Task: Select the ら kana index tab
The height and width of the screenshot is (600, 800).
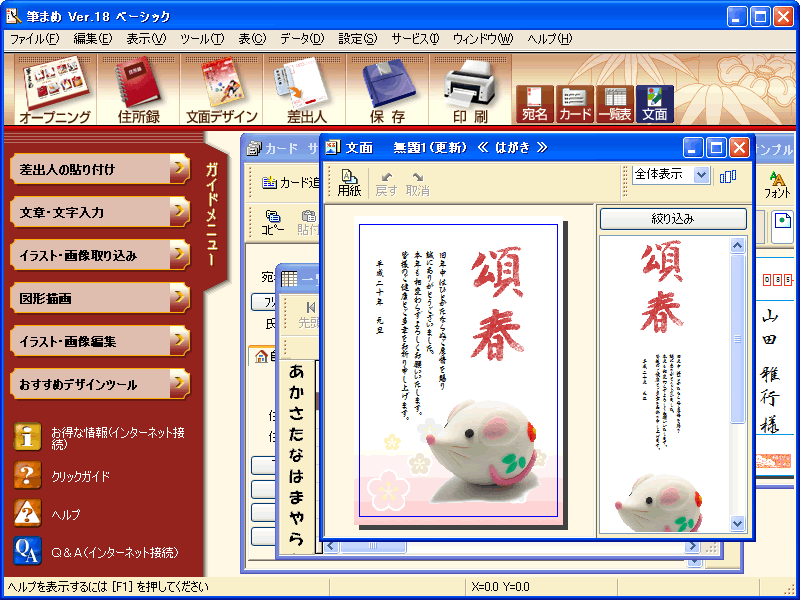Action: click(x=296, y=539)
